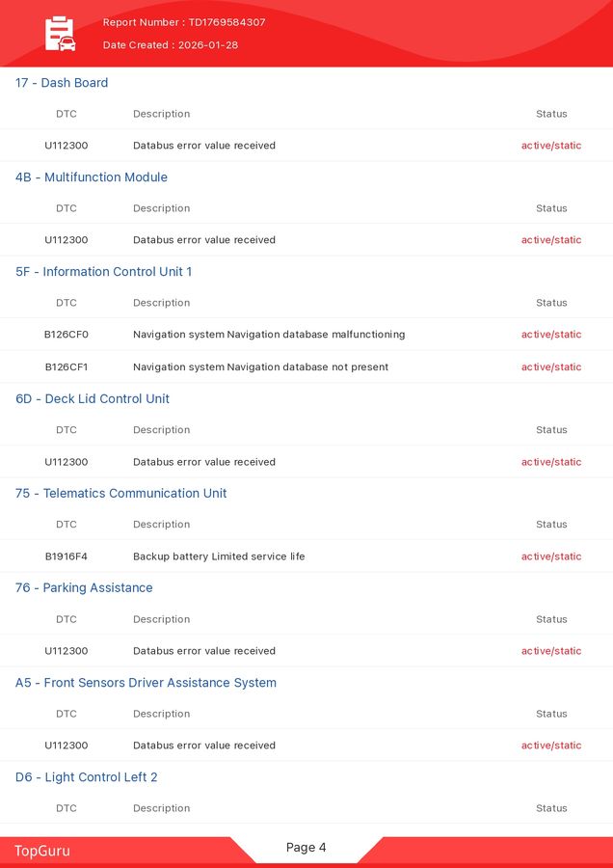Open the D6 - Light Control Left 2 section

(x=87, y=777)
